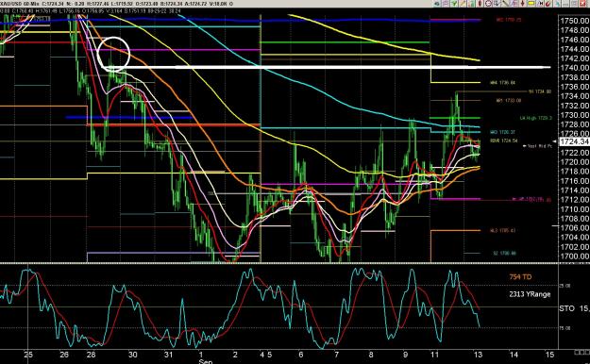Click the 1740.00 price axis label
This screenshot has height=364, width=590.
[575, 68]
